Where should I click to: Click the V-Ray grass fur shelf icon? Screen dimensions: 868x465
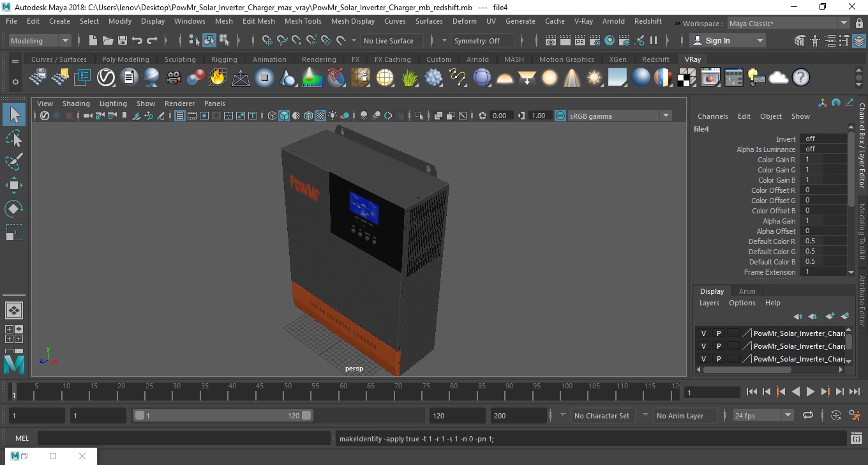point(411,78)
